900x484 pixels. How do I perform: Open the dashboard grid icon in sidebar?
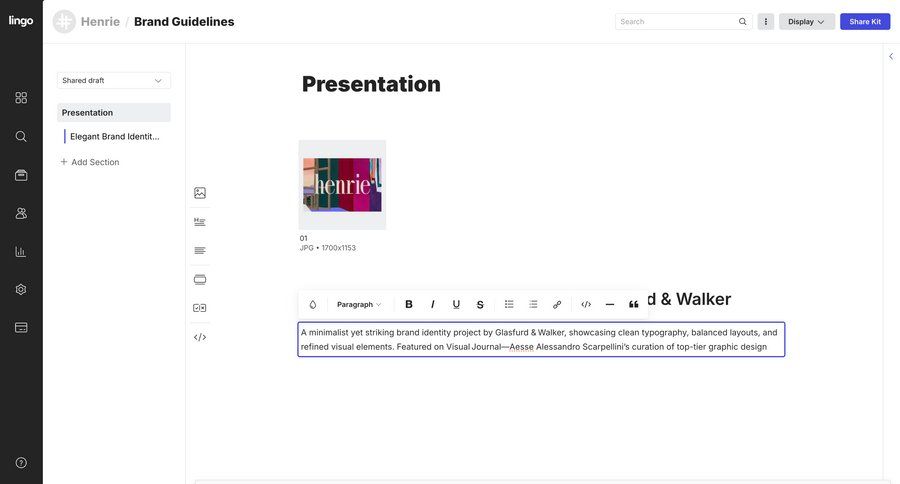21,98
